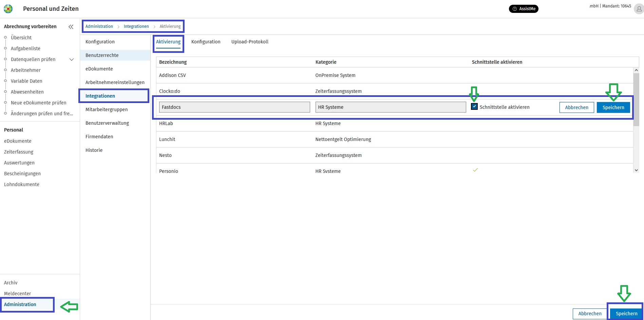Click Abrechnung vorbereiten section header
The width and height of the screenshot is (644, 320).
click(30, 26)
